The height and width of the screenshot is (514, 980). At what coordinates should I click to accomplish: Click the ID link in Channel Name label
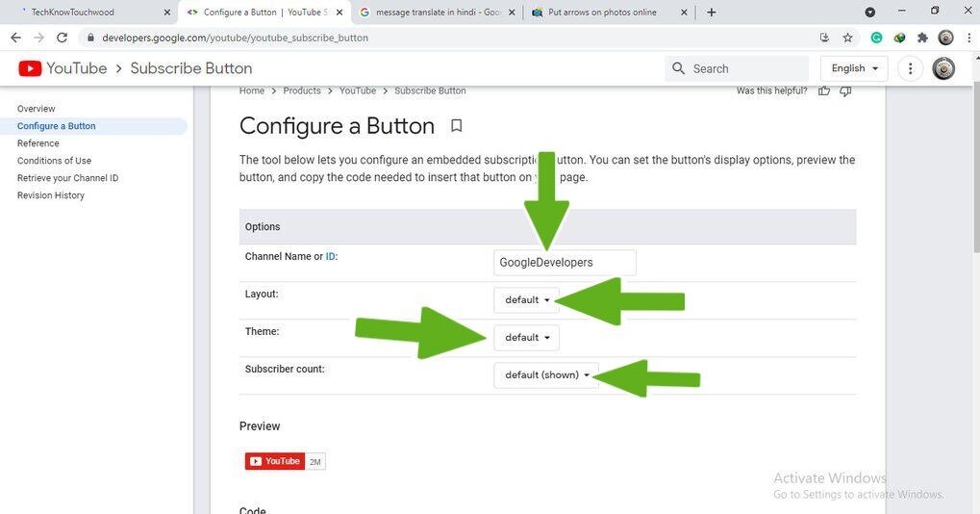click(330, 256)
